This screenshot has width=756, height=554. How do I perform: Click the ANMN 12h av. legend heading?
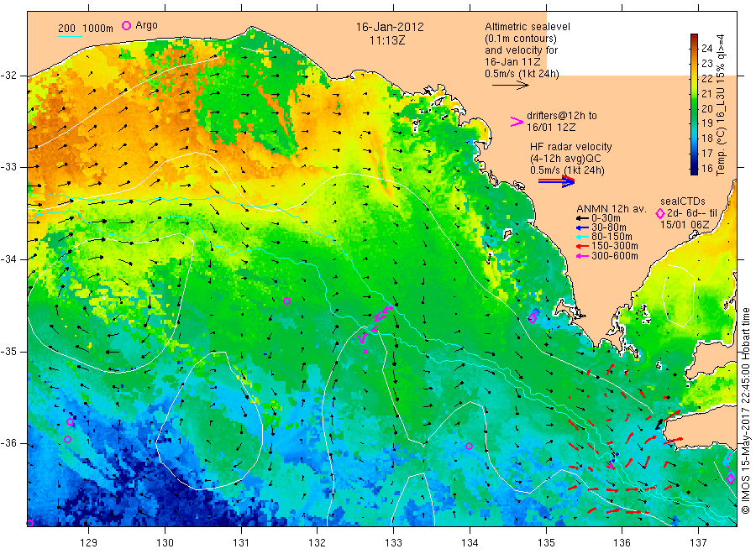(612, 209)
